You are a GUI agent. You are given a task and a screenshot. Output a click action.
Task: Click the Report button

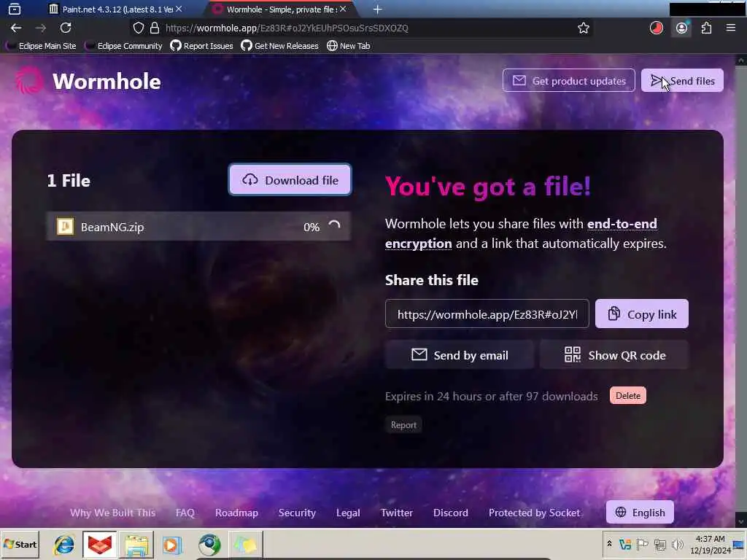pos(403,425)
